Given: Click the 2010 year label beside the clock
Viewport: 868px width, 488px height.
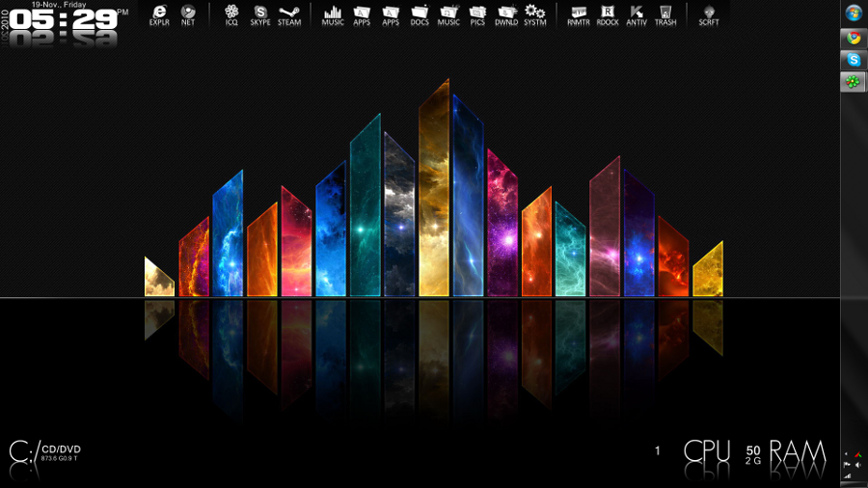Looking at the screenshot, I should (x=4, y=20).
